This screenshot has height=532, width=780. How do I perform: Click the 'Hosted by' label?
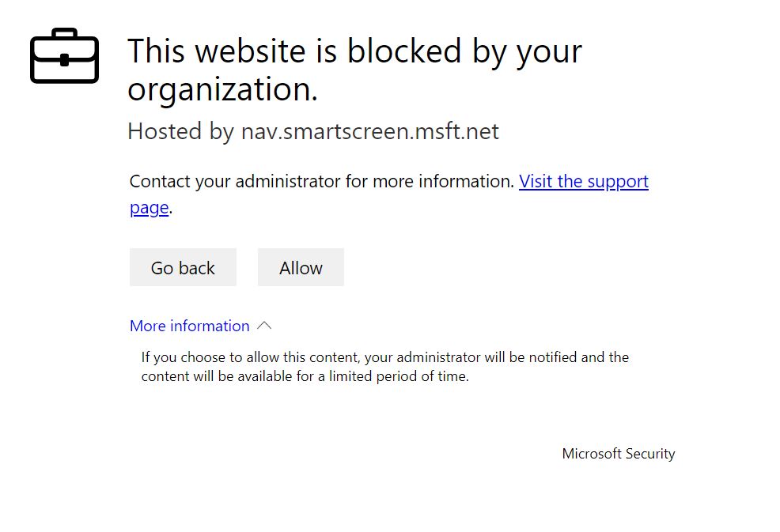[180, 131]
